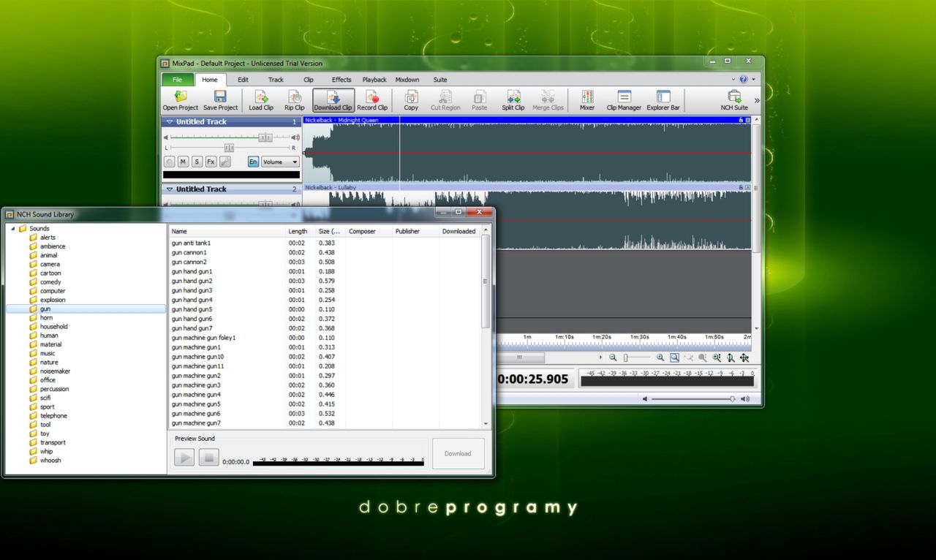Expand the toolbar overflow chevron
The height and width of the screenshot is (560, 936).
tap(757, 101)
